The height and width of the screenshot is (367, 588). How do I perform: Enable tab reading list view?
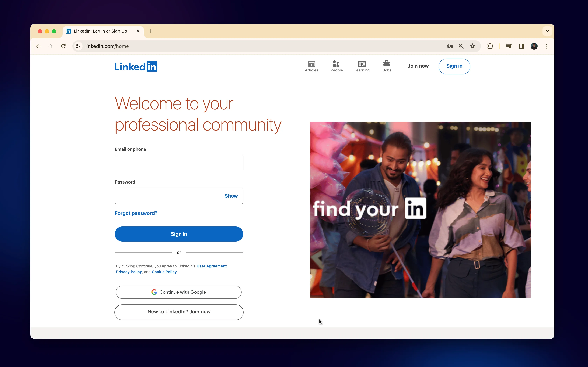coord(521,46)
